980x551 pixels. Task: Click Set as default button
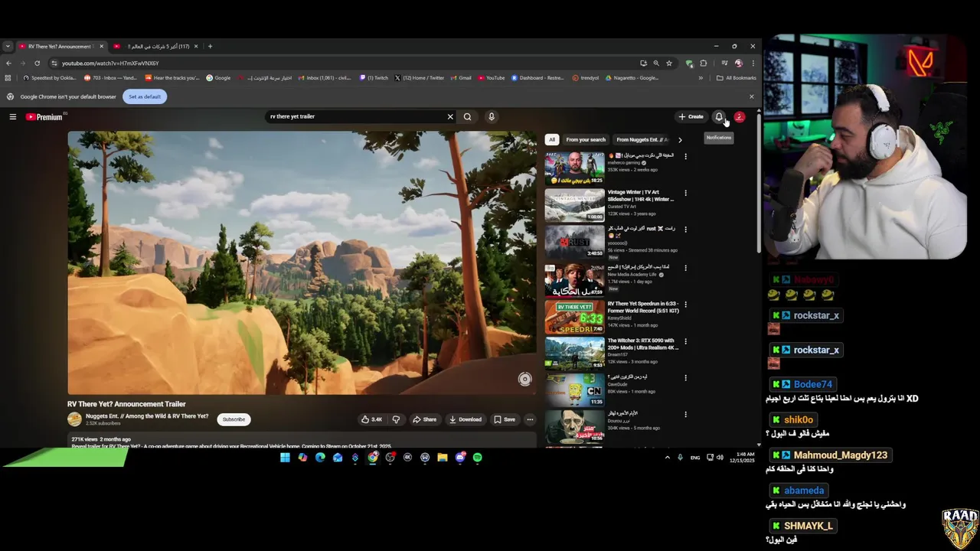pyautogui.click(x=145, y=96)
